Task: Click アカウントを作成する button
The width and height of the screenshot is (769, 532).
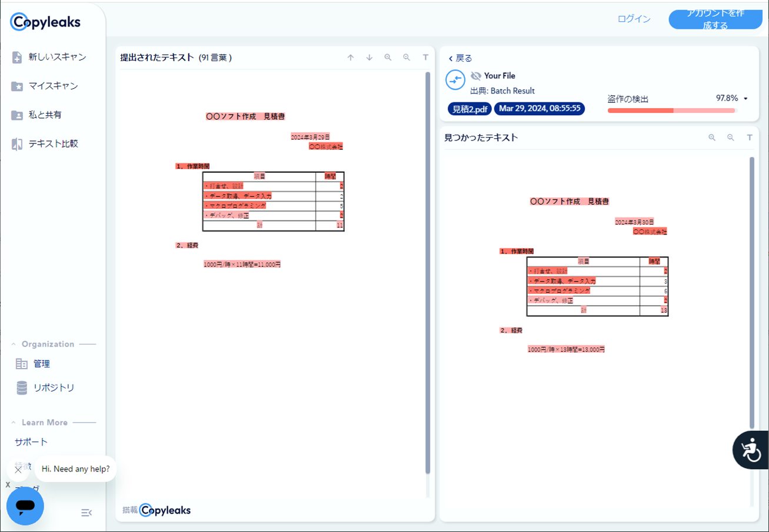Action: coord(715,19)
